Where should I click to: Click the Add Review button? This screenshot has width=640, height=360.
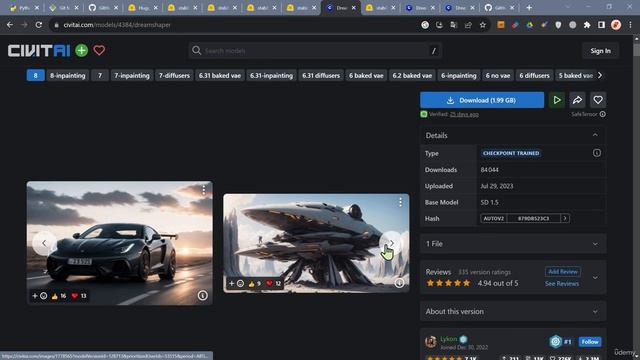[x=562, y=271]
